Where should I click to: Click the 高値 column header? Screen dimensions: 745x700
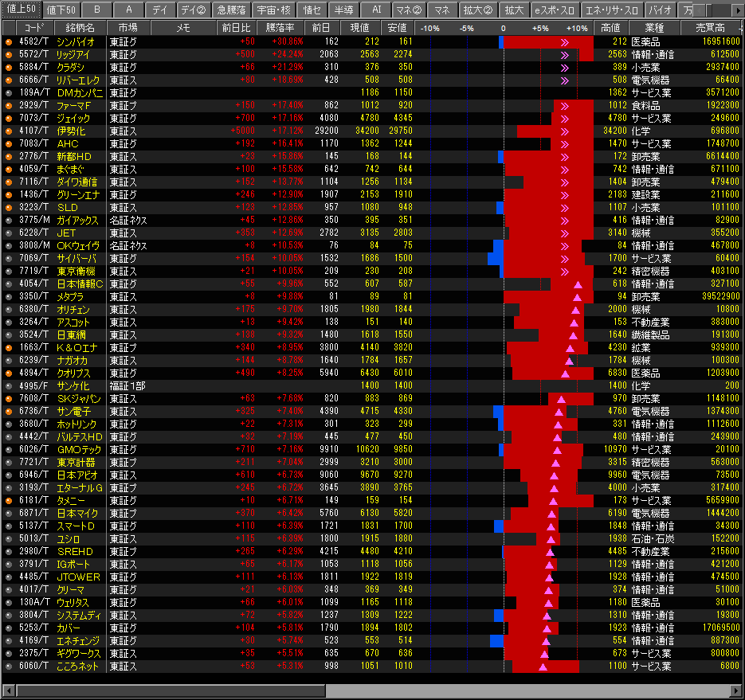[610, 28]
